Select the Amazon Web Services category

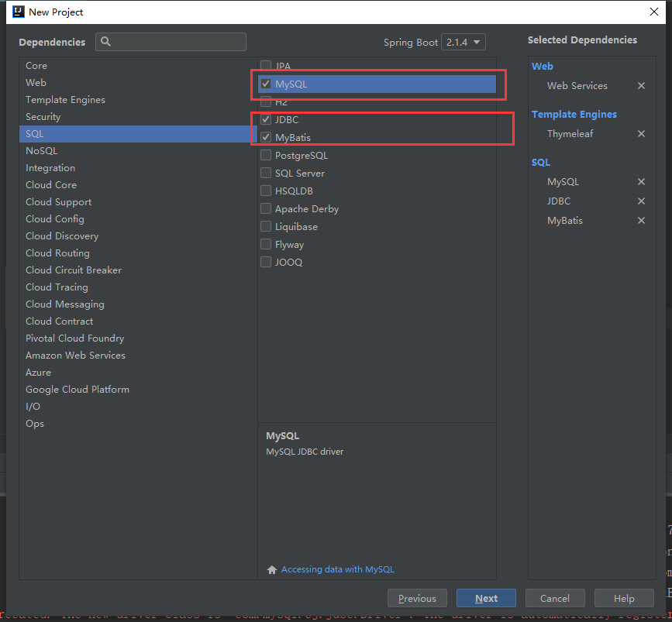pos(138,356)
